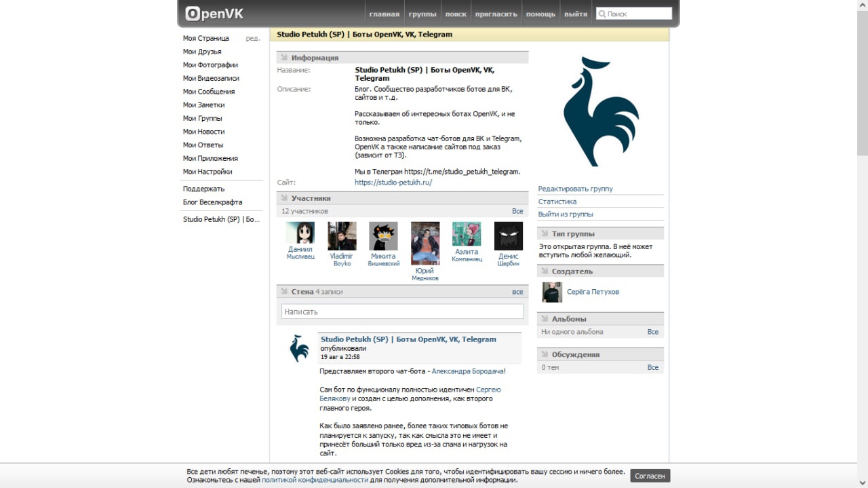Open помощь in the top navigation

tap(540, 14)
